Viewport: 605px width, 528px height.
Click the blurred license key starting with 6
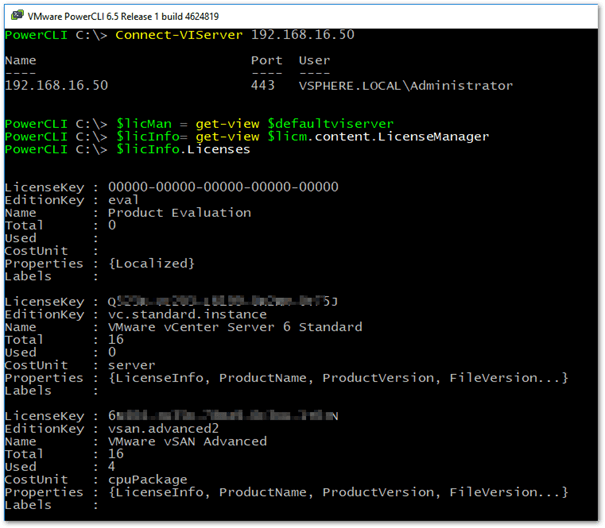coord(223,416)
